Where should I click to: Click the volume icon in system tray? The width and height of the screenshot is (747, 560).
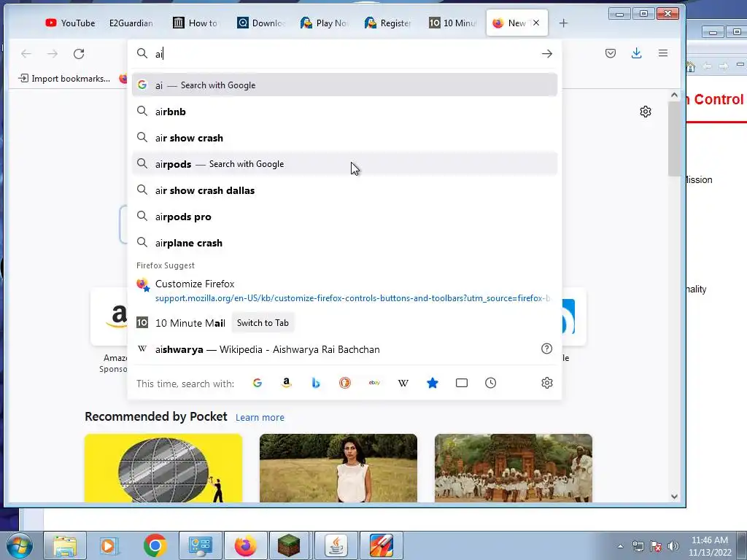(673, 546)
